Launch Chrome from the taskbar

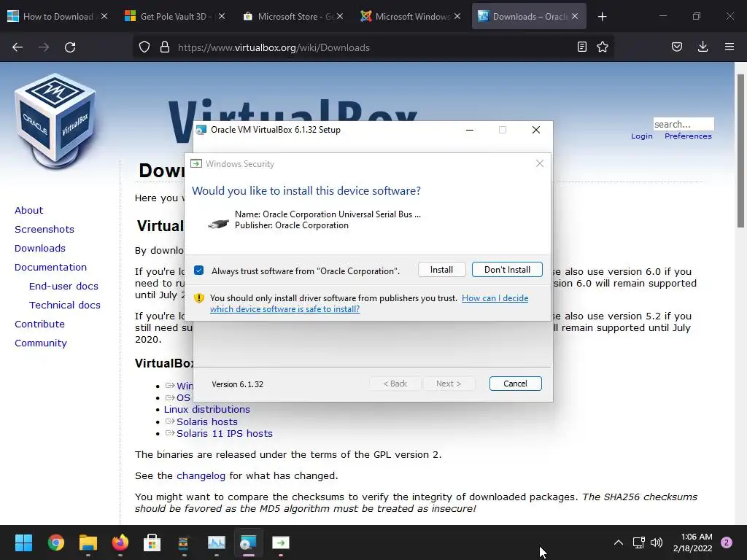[x=55, y=542]
